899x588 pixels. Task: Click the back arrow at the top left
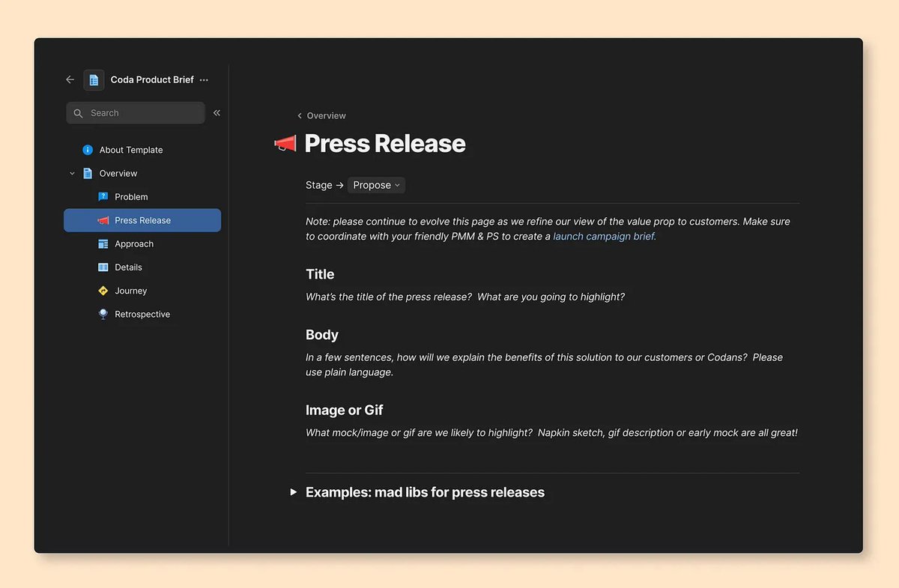tap(70, 79)
